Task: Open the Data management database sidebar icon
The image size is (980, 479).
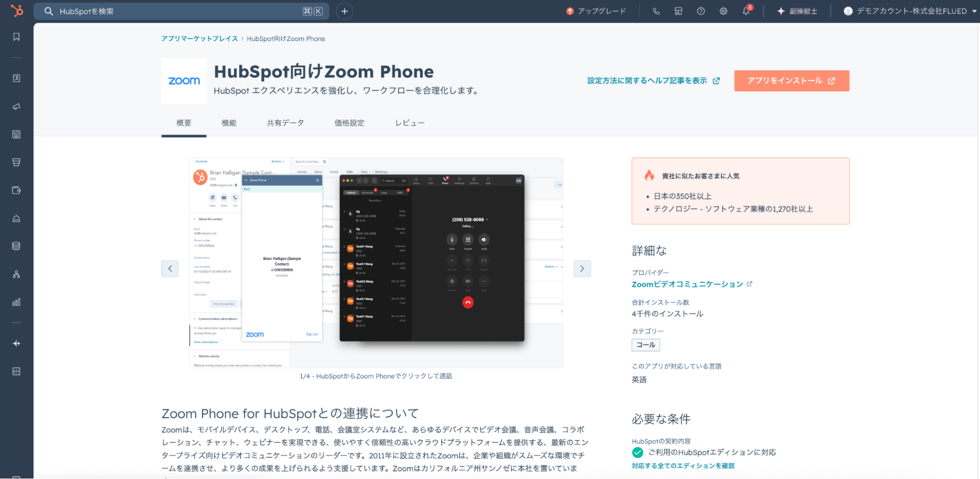Action: pyautogui.click(x=16, y=246)
